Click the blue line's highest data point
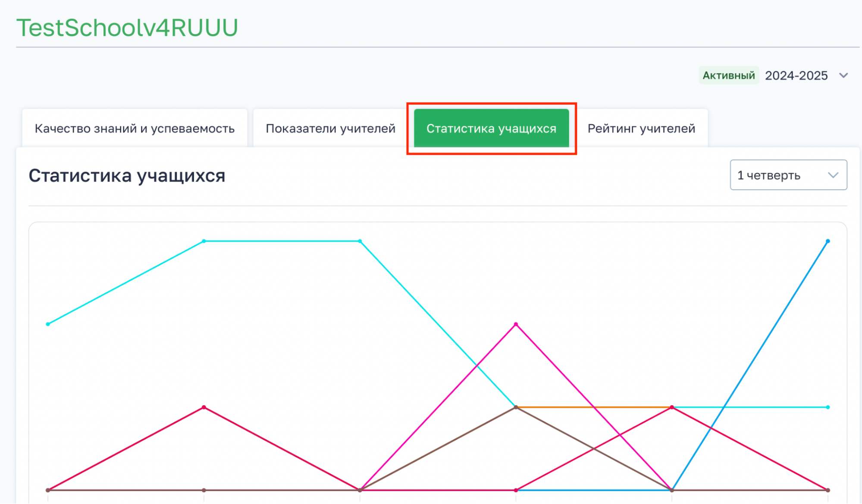862x504 pixels. pos(828,241)
